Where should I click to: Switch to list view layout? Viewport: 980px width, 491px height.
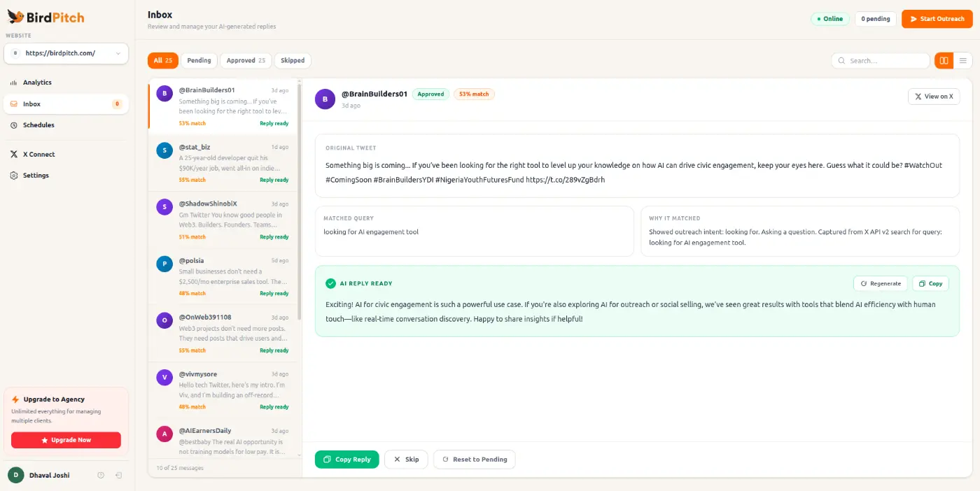pos(962,61)
